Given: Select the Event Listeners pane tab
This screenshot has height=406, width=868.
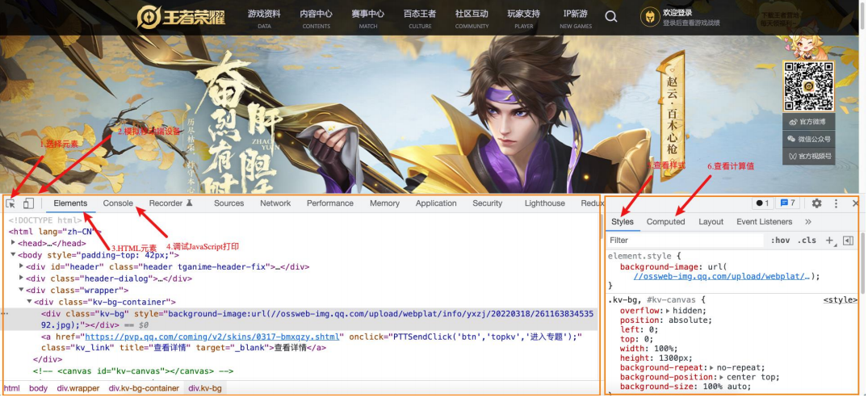Looking at the screenshot, I should click(764, 222).
